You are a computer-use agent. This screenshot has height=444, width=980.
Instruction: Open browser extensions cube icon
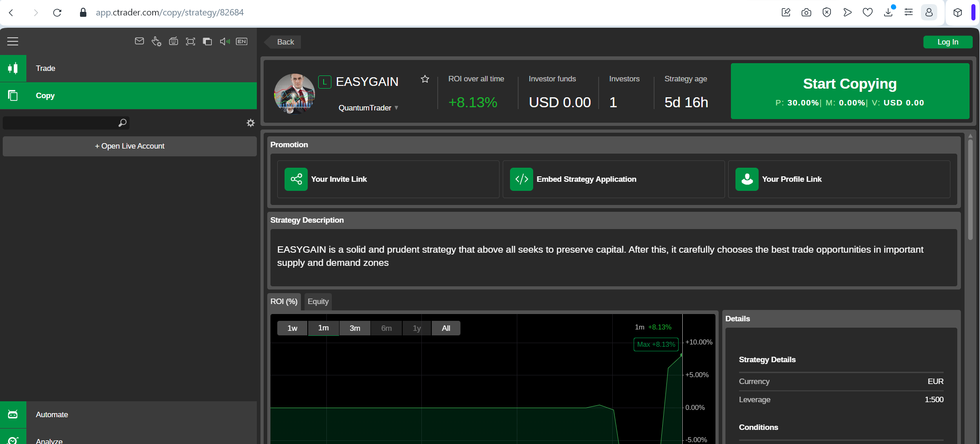click(x=958, y=13)
